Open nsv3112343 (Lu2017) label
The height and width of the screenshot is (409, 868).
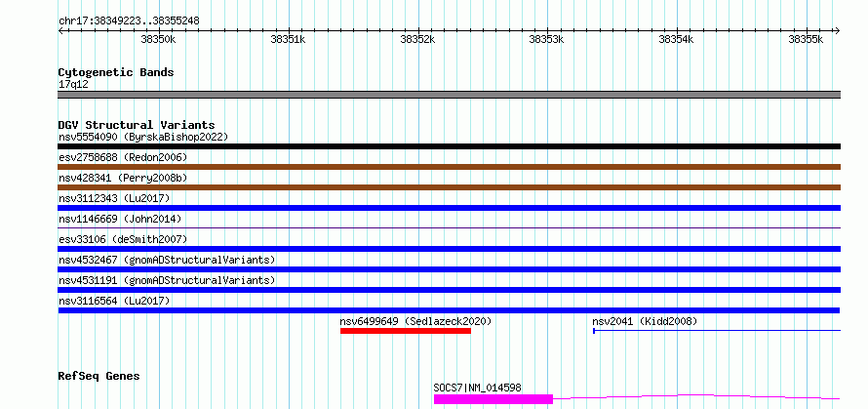pyautogui.click(x=114, y=198)
